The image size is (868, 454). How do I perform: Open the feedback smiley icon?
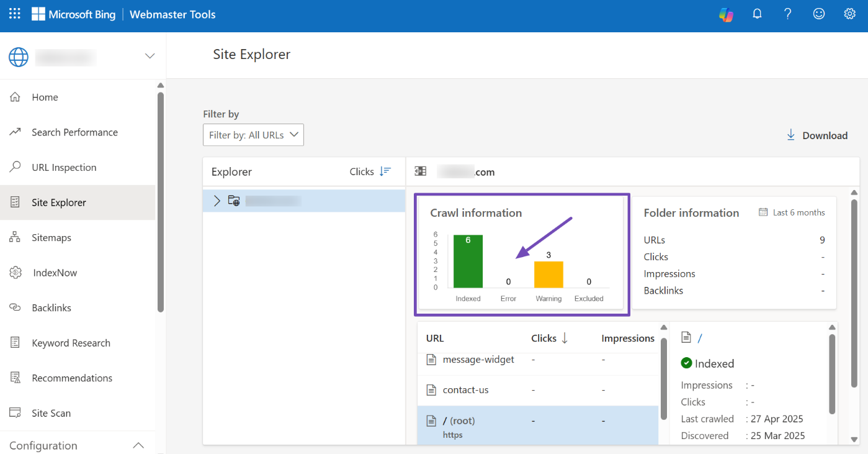click(819, 14)
